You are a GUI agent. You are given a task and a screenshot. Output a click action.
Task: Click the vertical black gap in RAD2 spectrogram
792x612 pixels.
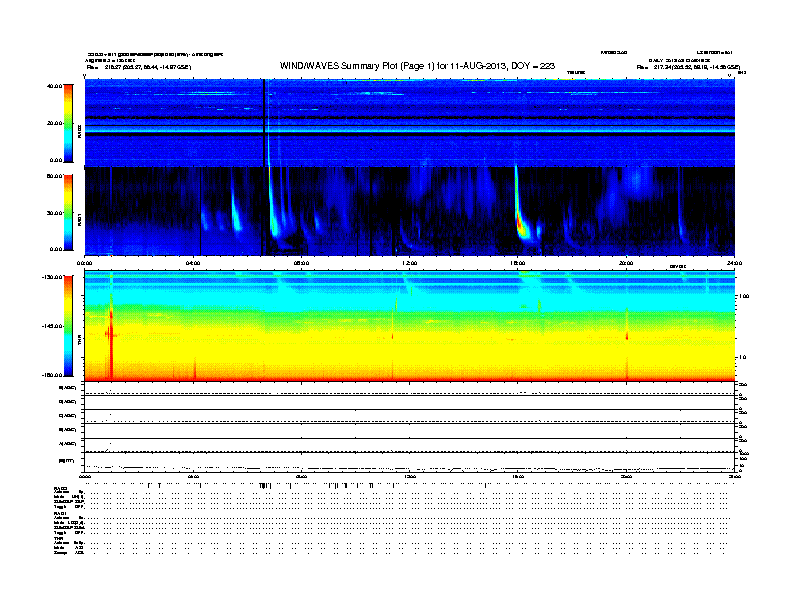click(264, 122)
